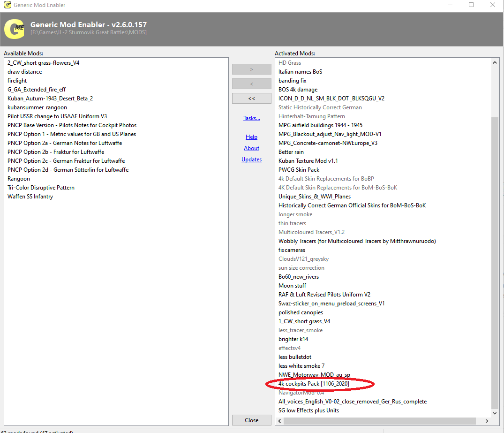Click the activated mods scroll up arrow
Image resolution: width=504 pixels, height=433 pixels.
pyautogui.click(x=495, y=62)
